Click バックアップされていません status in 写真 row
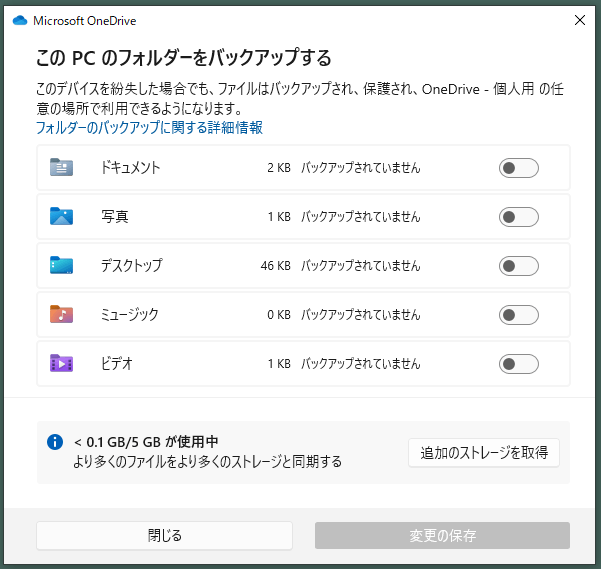 [361, 216]
